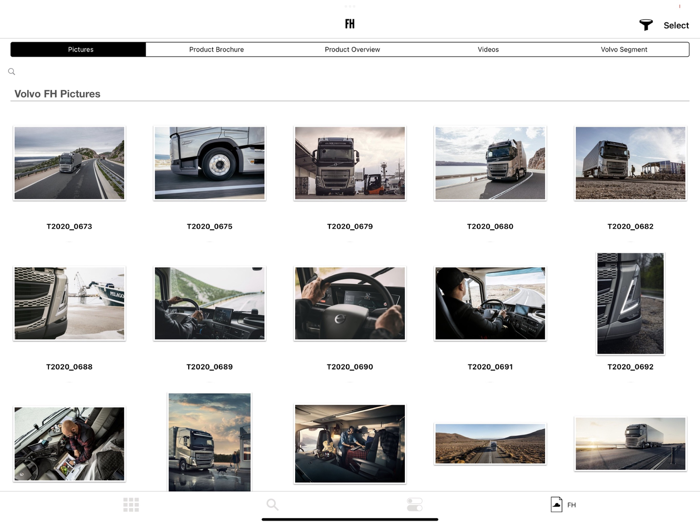Switch to the Videos tab
The width and height of the screenshot is (700, 525).
[x=488, y=50]
